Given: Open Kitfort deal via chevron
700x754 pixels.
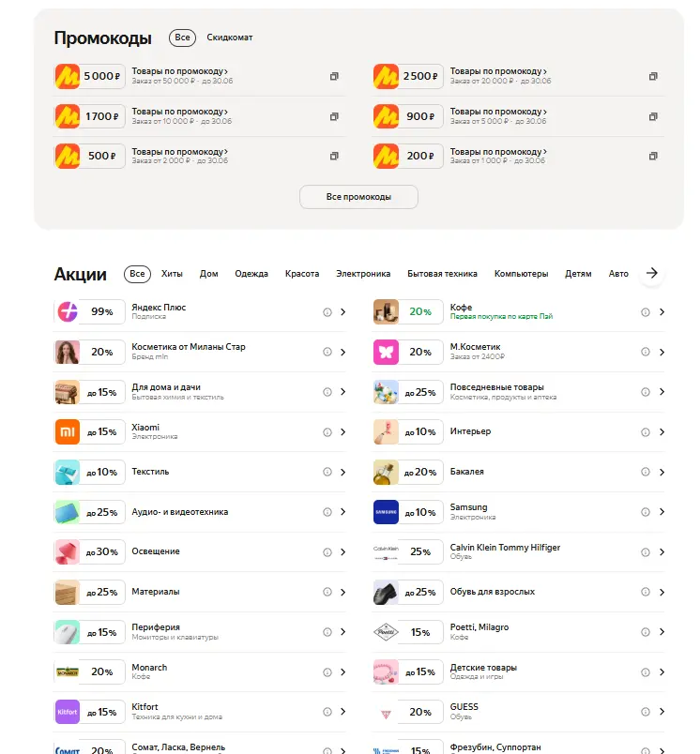Looking at the screenshot, I should tap(343, 712).
